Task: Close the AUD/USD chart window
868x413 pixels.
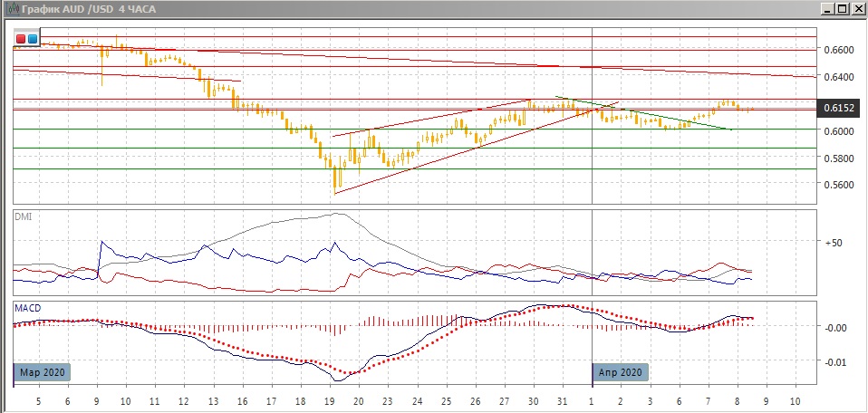Action: point(857,9)
